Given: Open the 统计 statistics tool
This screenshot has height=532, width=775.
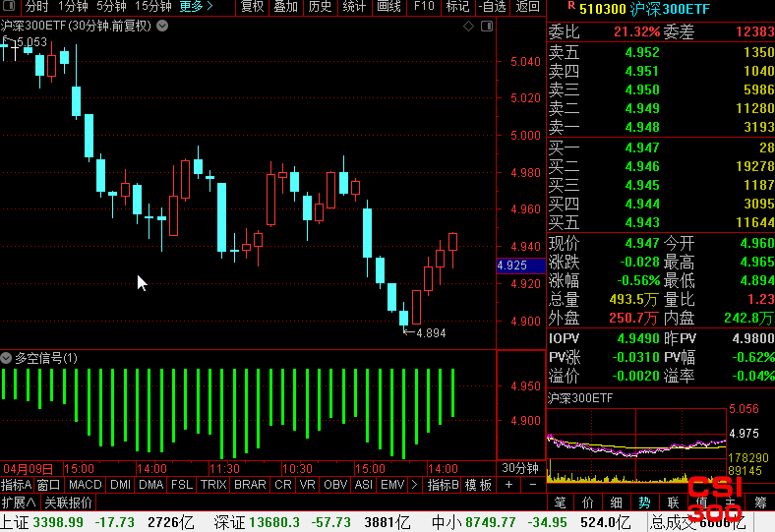Looking at the screenshot, I should click(354, 7).
